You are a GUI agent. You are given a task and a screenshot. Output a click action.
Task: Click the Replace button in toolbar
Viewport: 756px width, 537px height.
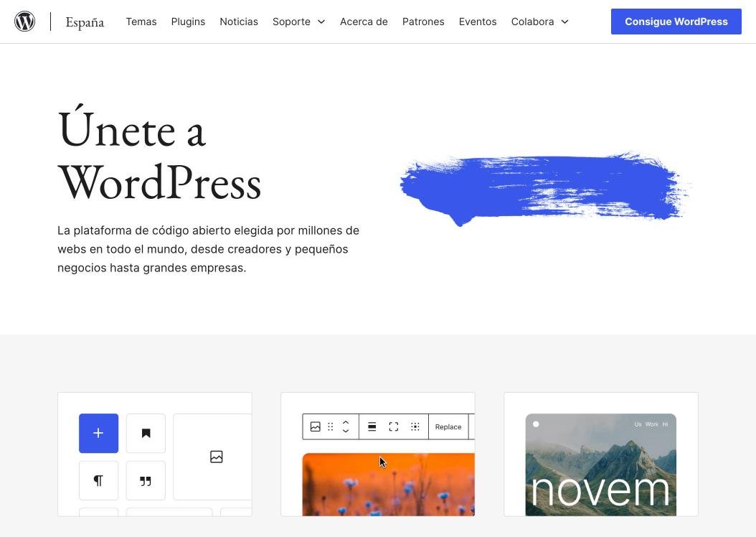tap(448, 427)
